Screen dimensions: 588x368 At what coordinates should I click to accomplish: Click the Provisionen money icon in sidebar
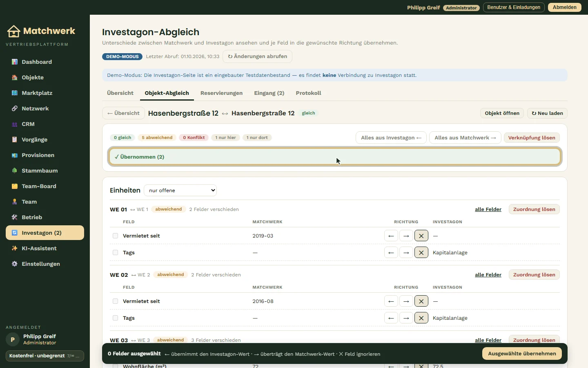coord(15,155)
